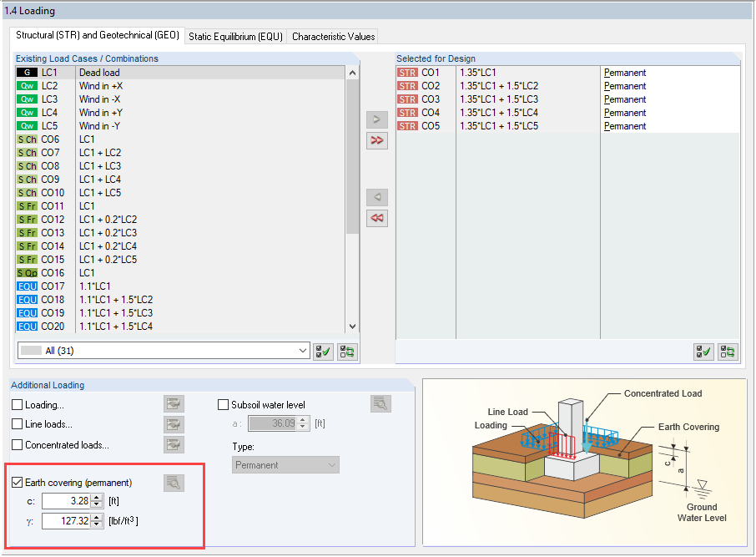
Task: Increase gamma specific weight value
Action: pyautogui.click(x=97, y=518)
